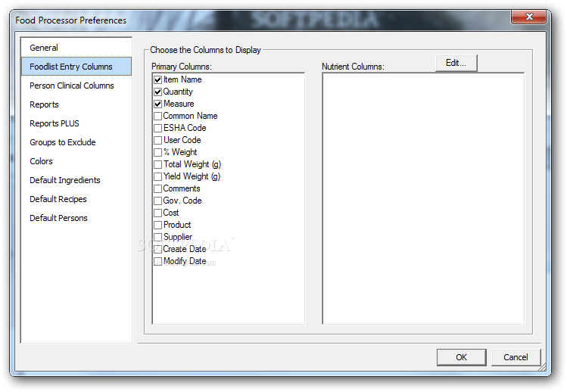Viewport: 567px width, 392px height.
Task: Enable the Common Name column
Action: [x=157, y=116]
